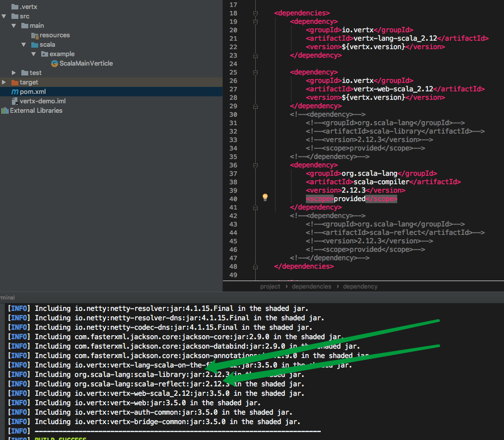Click the src folder icon
Image resolution: width=504 pixels, height=440 pixels.
point(15,16)
